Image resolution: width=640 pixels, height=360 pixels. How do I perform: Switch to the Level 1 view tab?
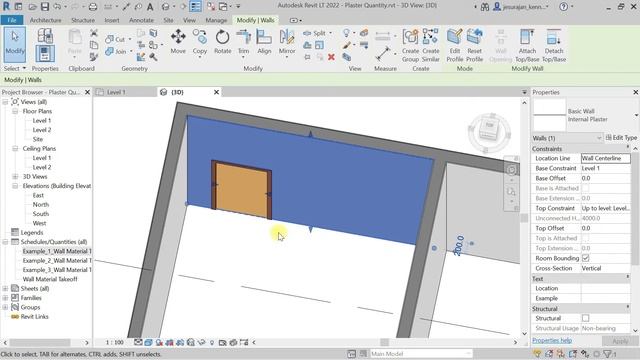[x=116, y=92]
